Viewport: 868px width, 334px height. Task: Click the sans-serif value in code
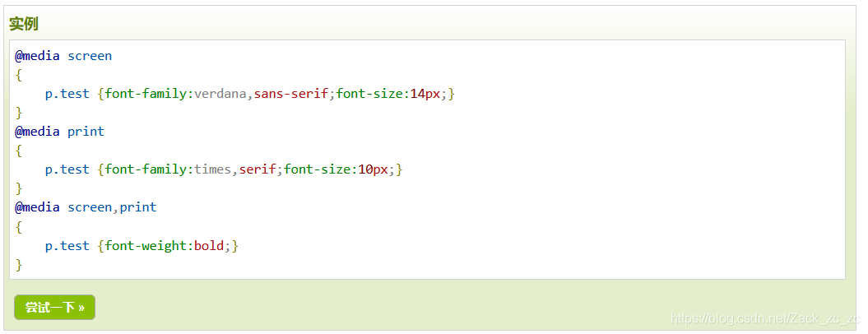290,94
